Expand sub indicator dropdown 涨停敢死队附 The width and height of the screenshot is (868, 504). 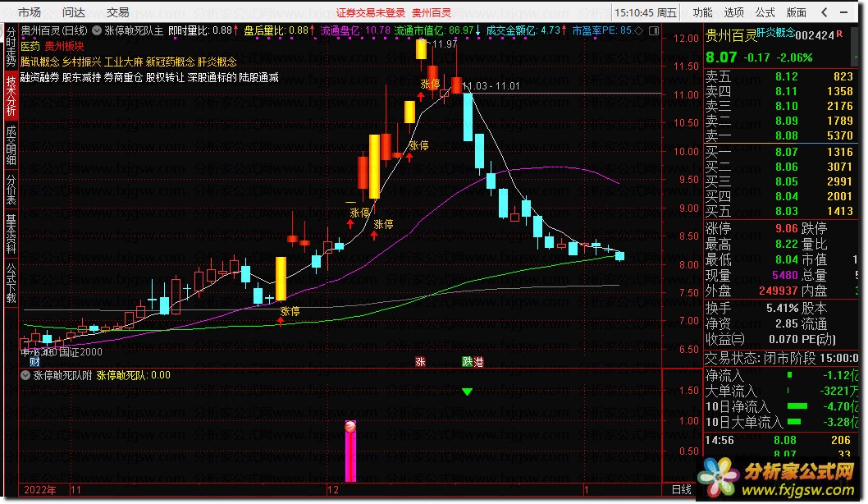point(25,375)
